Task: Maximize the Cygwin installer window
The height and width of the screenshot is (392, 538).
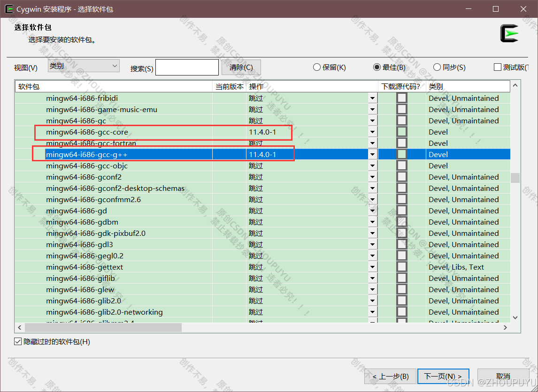Action: click(495, 9)
